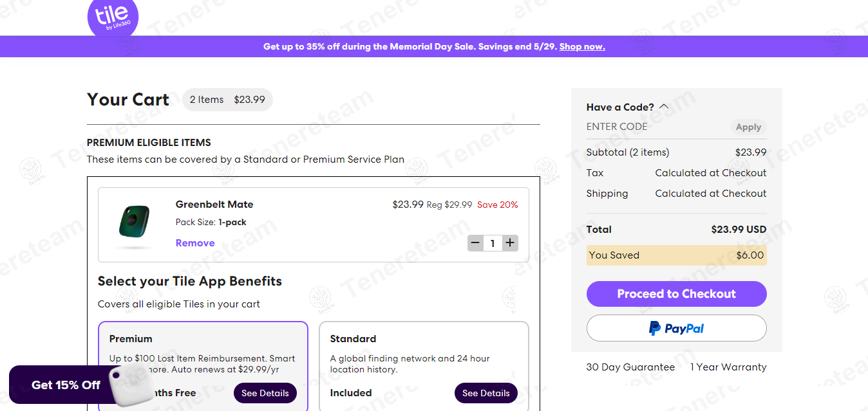Apply the promo code

point(748,127)
